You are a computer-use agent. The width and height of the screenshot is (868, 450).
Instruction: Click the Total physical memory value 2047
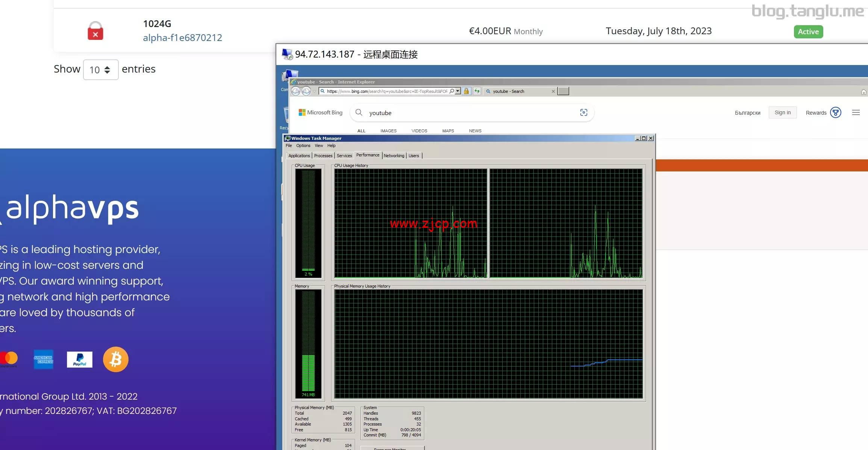pos(347,413)
